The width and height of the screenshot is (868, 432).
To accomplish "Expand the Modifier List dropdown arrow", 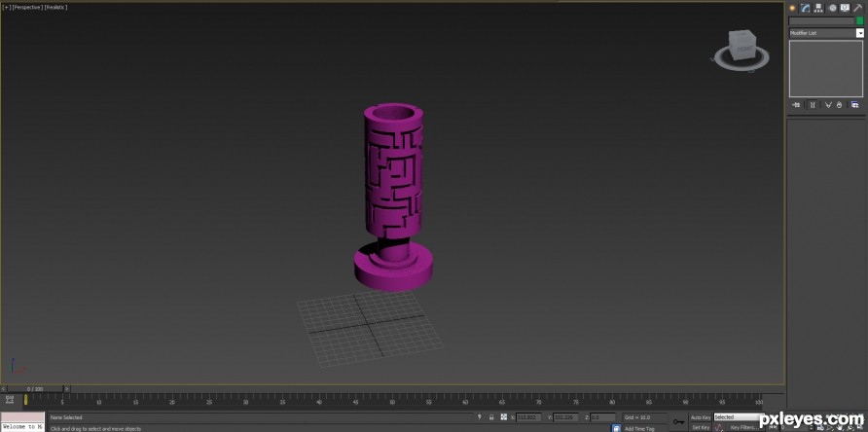I will [x=859, y=33].
